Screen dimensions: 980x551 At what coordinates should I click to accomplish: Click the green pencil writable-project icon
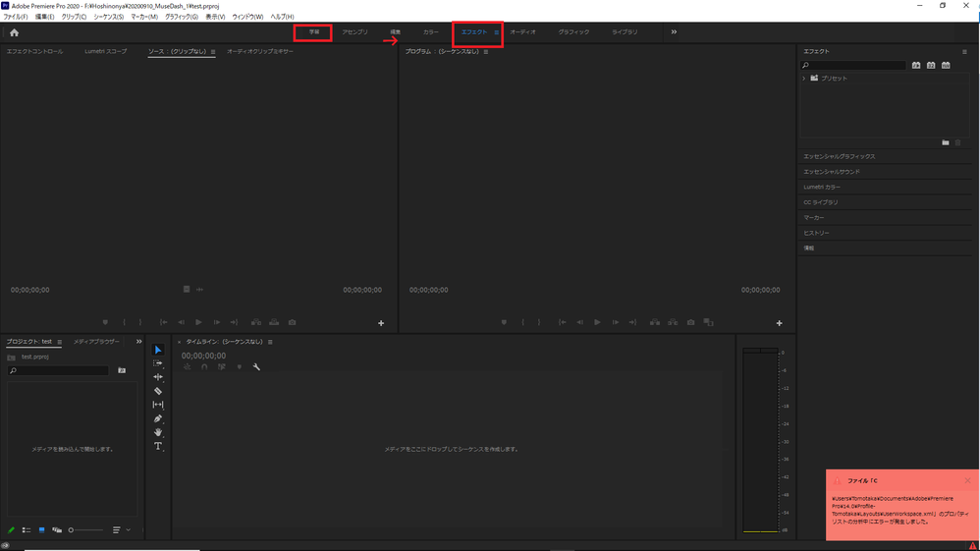click(x=11, y=529)
